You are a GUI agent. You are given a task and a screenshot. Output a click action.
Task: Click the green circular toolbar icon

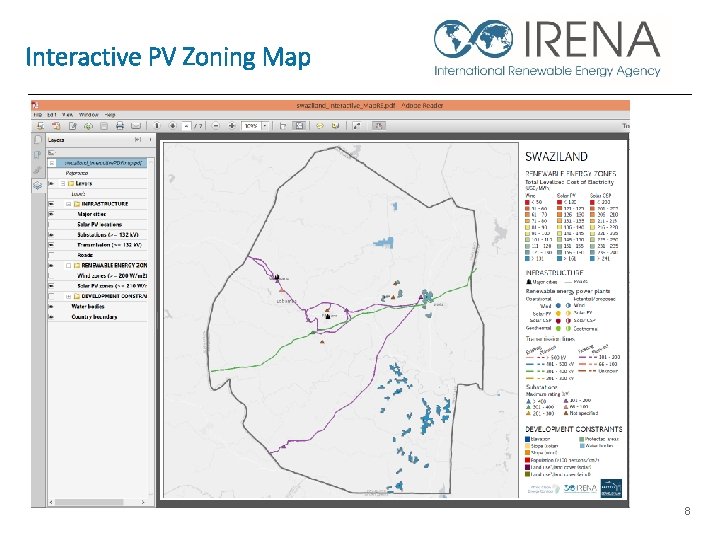(x=88, y=125)
